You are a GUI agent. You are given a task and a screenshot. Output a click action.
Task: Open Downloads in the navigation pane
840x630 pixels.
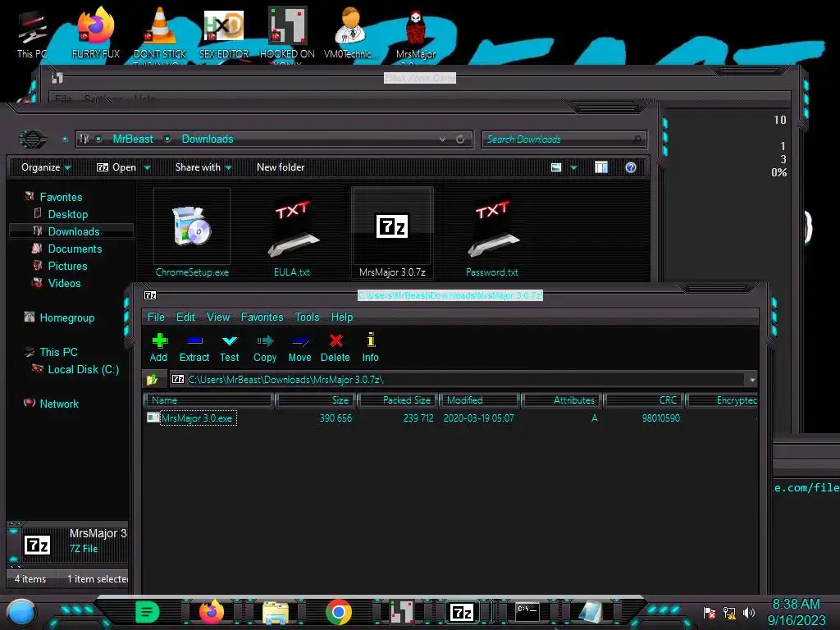tap(73, 232)
